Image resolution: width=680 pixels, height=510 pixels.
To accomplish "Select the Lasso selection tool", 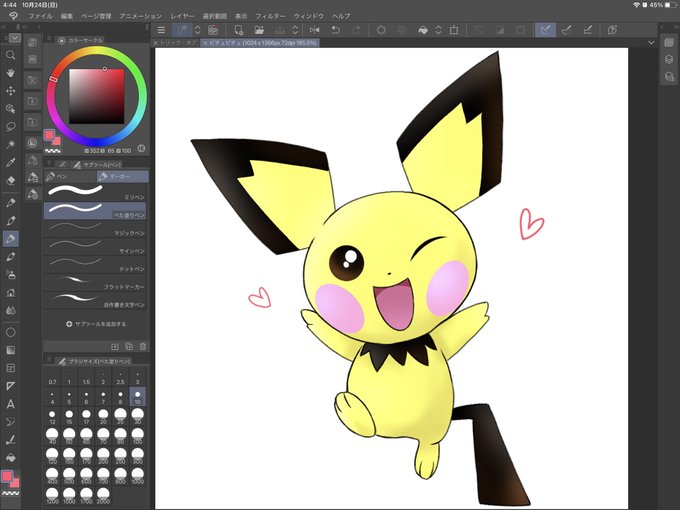I will click(10, 126).
